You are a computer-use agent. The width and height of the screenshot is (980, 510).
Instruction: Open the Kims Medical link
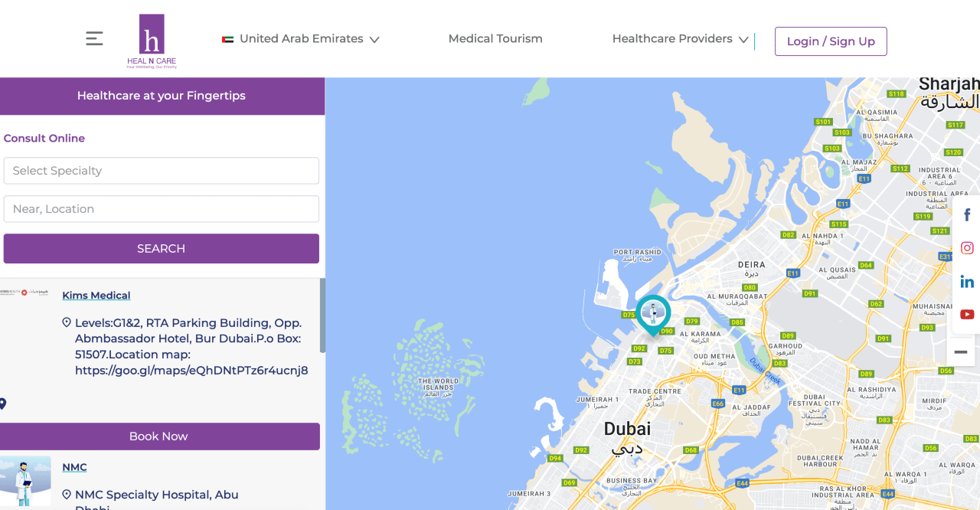(96, 296)
